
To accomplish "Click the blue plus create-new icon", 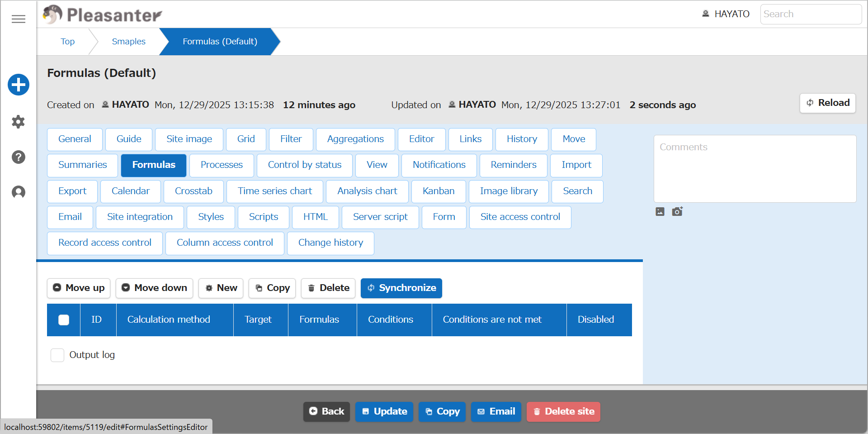I will (x=19, y=85).
